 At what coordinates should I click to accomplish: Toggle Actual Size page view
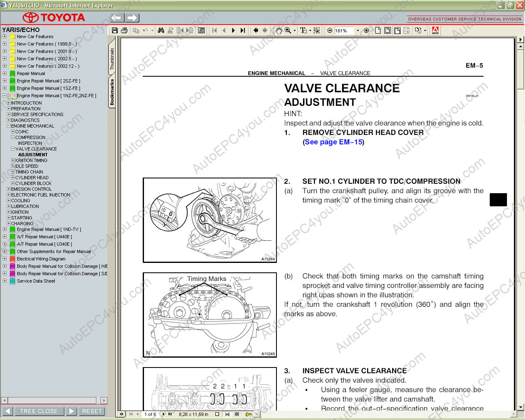(378, 30)
